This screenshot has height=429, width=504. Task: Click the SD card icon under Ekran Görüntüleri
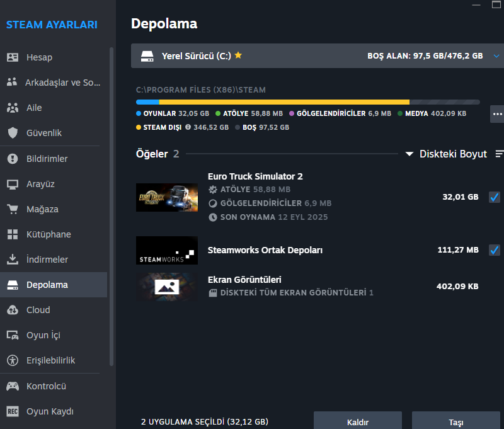[x=213, y=293]
